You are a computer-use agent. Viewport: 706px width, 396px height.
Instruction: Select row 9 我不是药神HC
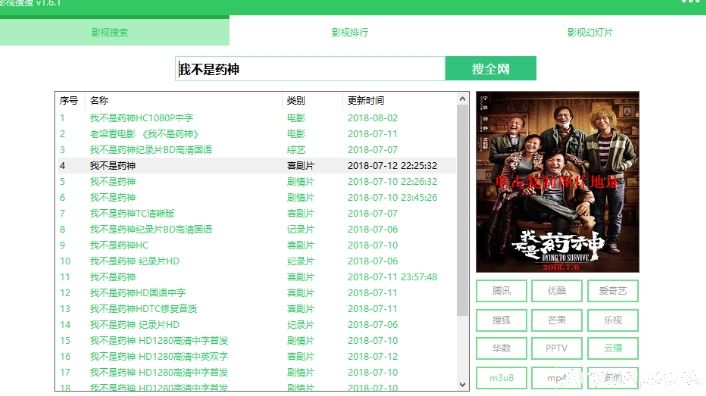coord(256,245)
